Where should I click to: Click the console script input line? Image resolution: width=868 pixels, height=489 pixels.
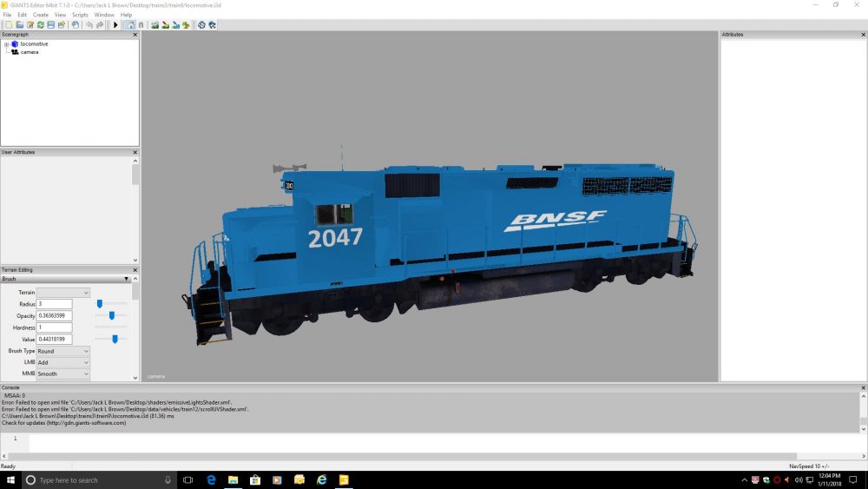tap(445, 442)
